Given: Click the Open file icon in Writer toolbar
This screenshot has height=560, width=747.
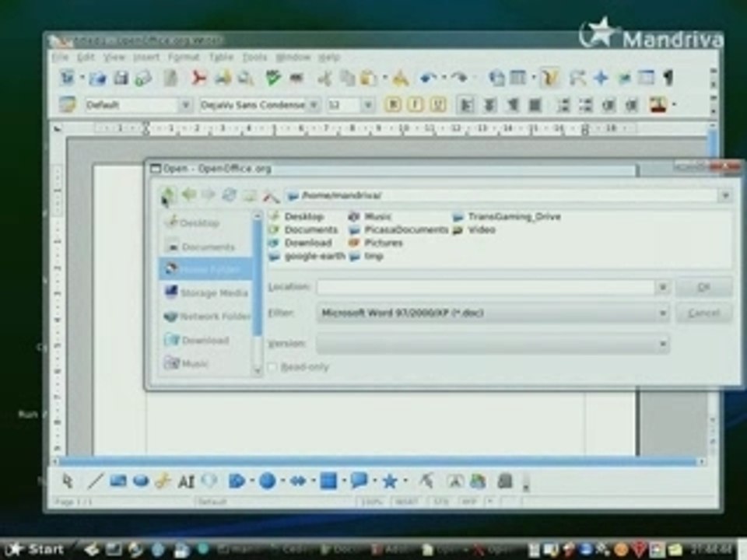Looking at the screenshot, I should (x=98, y=78).
